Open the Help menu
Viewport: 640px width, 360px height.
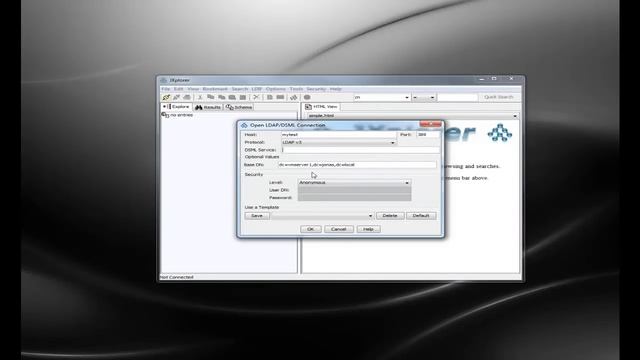point(336,89)
